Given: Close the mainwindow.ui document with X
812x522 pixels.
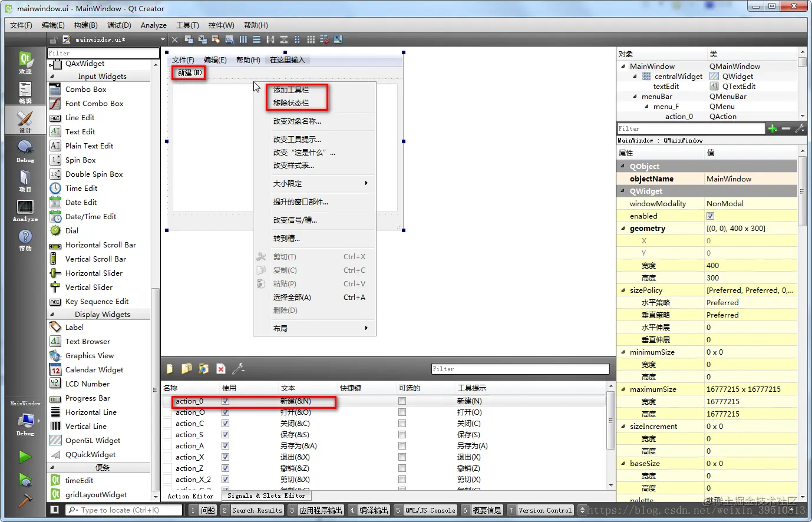Looking at the screenshot, I should [174, 39].
